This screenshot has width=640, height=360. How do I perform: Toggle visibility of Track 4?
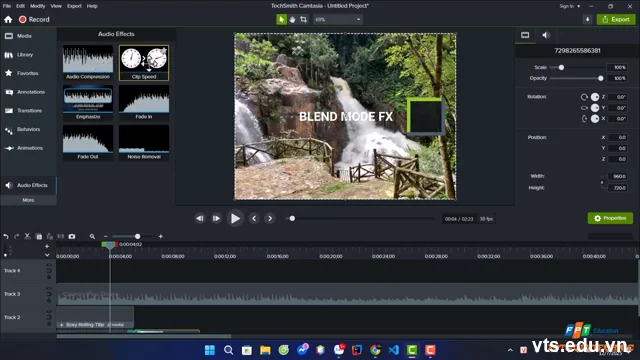pyautogui.click(x=49, y=265)
